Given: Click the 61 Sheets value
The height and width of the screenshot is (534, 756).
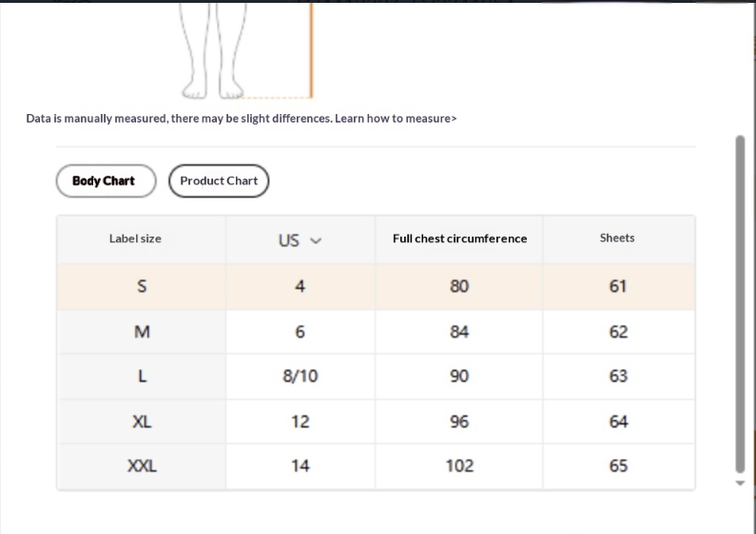Looking at the screenshot, I should [x=618, y=286].
